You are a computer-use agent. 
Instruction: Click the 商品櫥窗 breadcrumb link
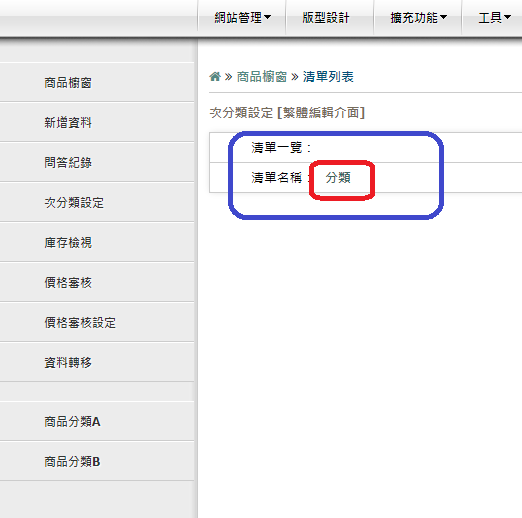(x=262, y=77)
